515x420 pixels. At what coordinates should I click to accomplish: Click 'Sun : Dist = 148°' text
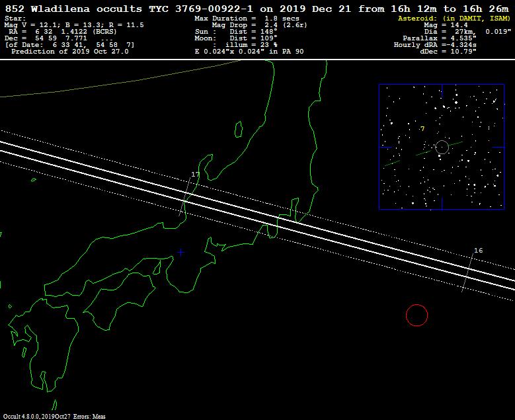[x=236, y=32]
